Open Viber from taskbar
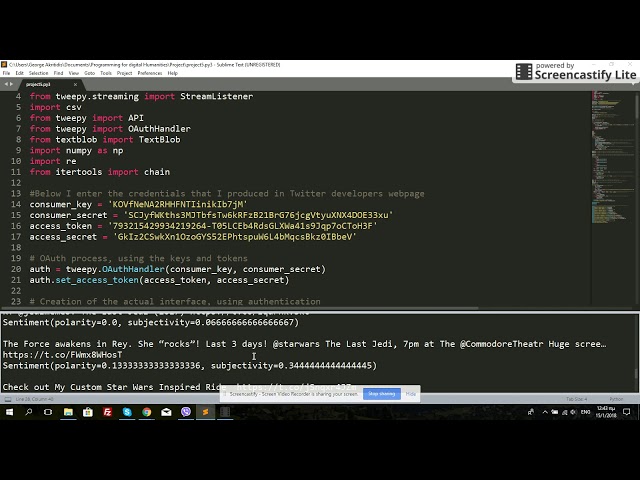Image resolution: width=640 pixels, height=480 pixels. click(x=186, y=412)
